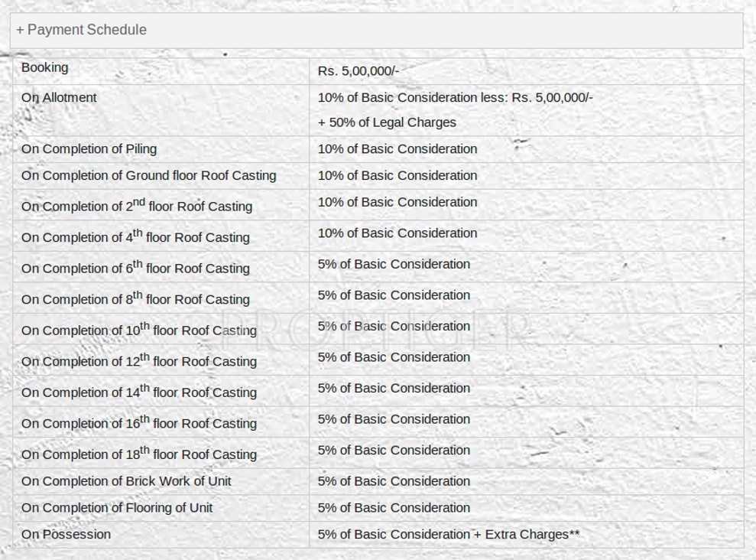Screen dimensions: 756x560
Task: Click 'On Completion of Brick Work of Unit'
Action: 126,482
